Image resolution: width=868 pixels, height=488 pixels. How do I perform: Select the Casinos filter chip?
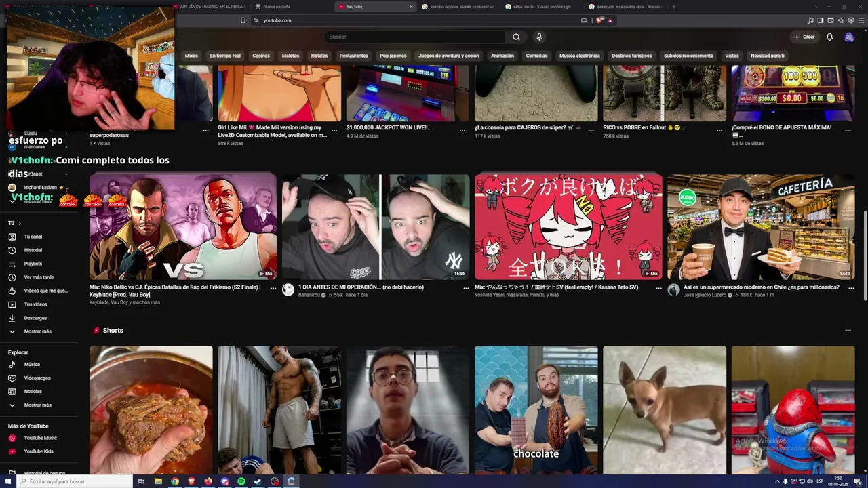coord(261,56)
